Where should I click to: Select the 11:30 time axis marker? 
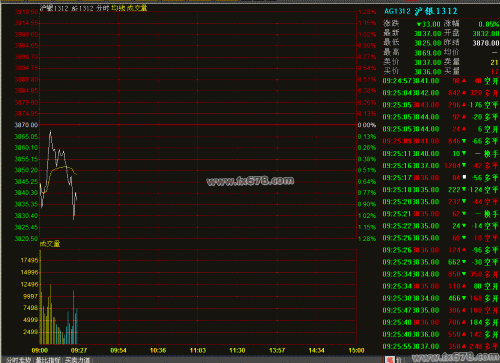(237, 350)
